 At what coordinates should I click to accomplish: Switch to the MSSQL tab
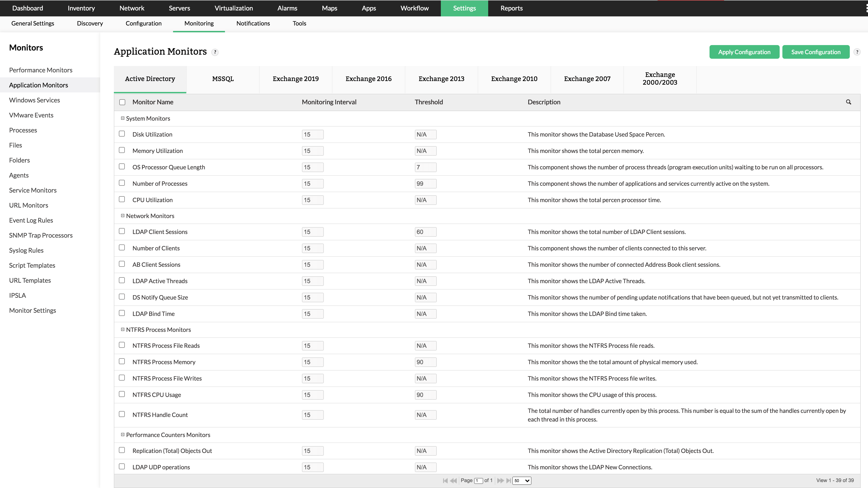pos(223,79)
